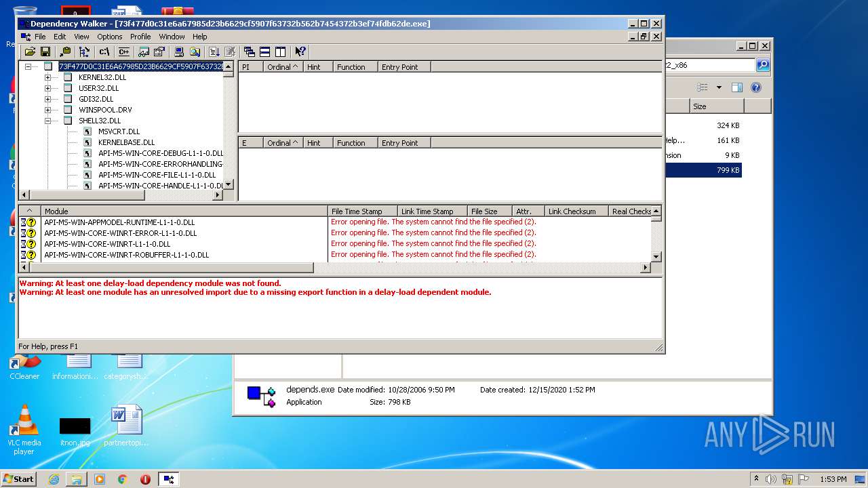Select MSVCRT.DLL in the module tree
The image size is (868, 488).
coord(119,131)
